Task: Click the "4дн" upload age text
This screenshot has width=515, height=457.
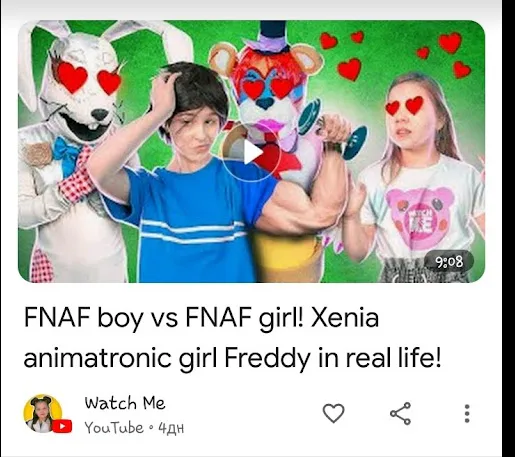Action: click(x=171, y=428)
